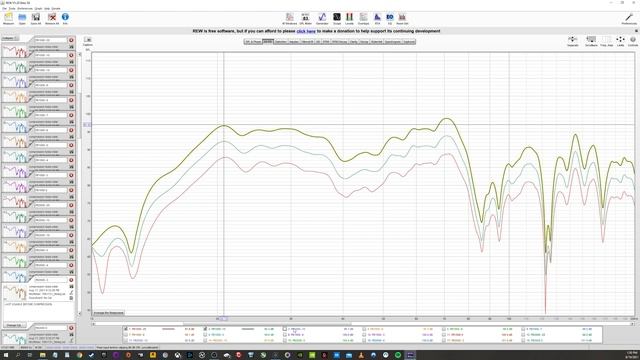Open the Overlays window
640x360 pixels.
[363, 18]
